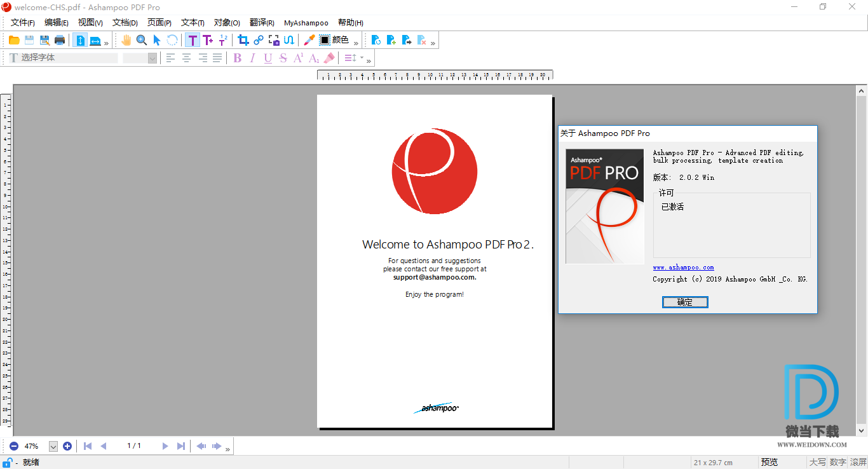This screenshot has height=469, width=868.
Task: Go to the last page
Action: [x=181, y=446]
